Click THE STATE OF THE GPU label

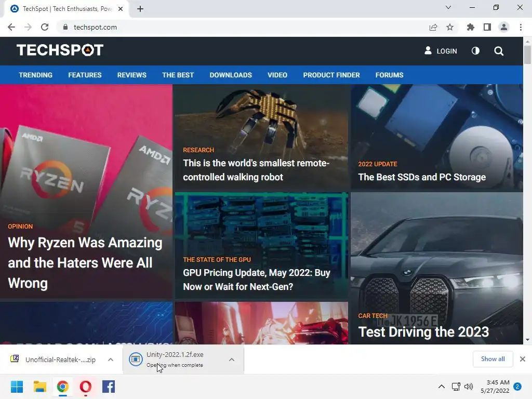point(217,260)
